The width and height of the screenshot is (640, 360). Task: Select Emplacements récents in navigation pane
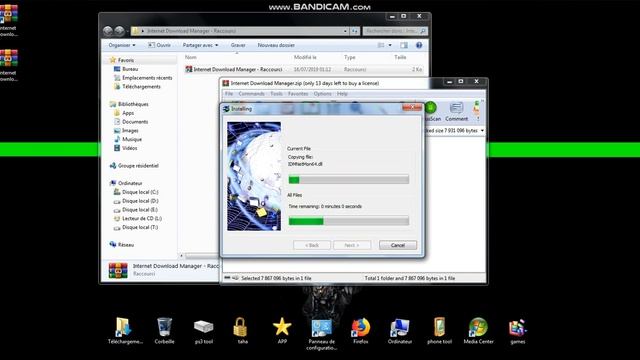coord(147,78)
